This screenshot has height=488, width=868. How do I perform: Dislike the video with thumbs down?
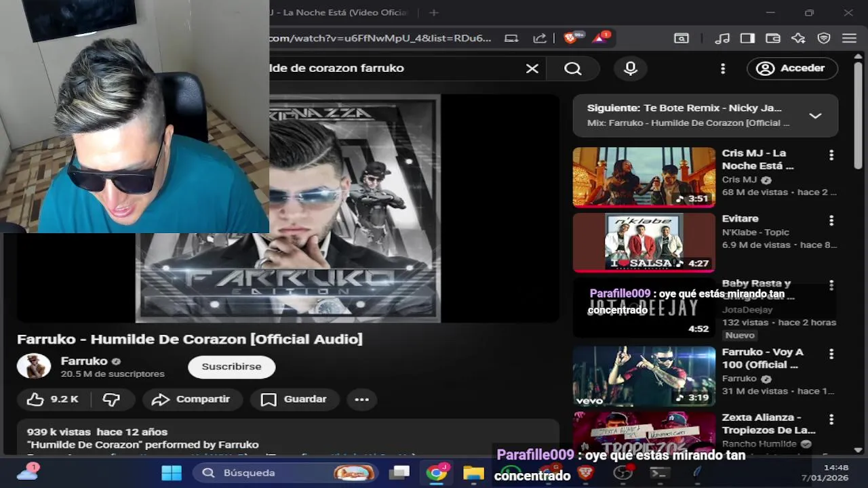click(112, 399)
